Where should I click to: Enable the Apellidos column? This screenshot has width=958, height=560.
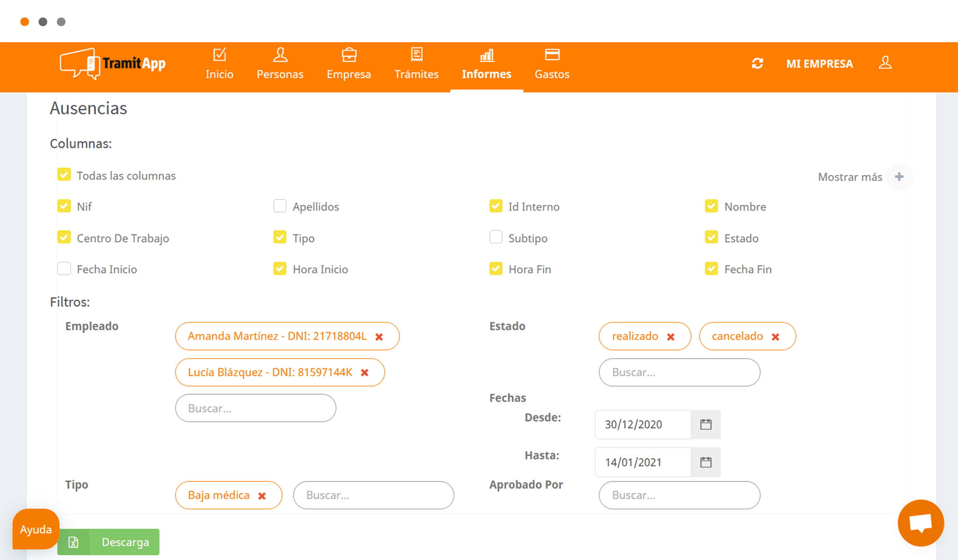pos(280,206)
